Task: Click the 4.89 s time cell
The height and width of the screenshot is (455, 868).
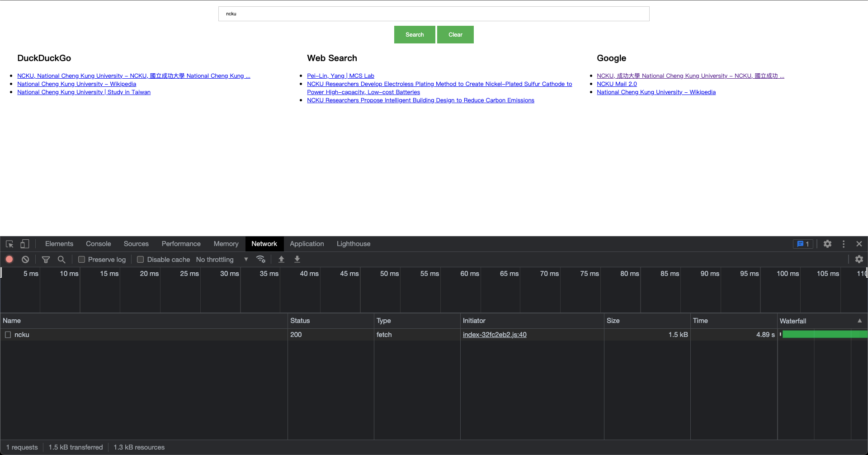Action: click(734, 335)
